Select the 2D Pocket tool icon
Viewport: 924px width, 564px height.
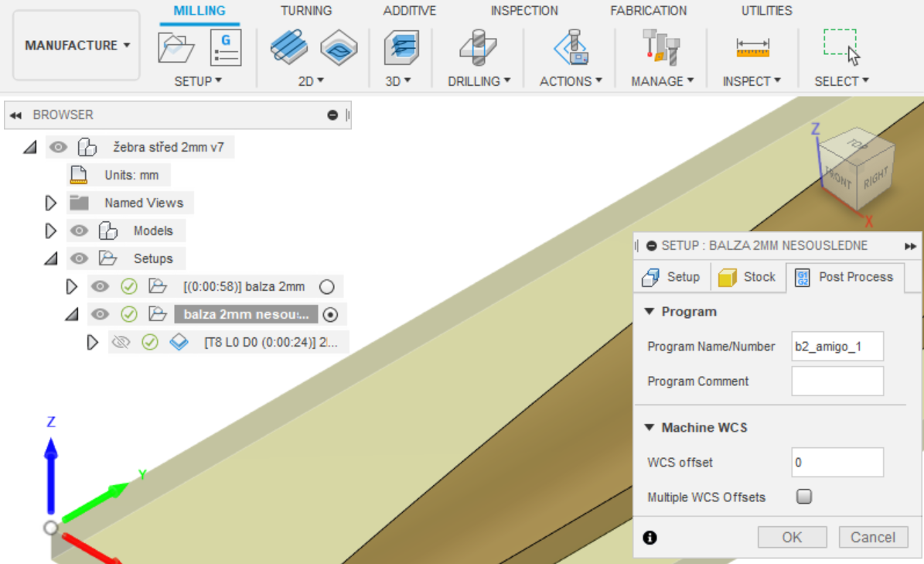click(x=338, y=48)
